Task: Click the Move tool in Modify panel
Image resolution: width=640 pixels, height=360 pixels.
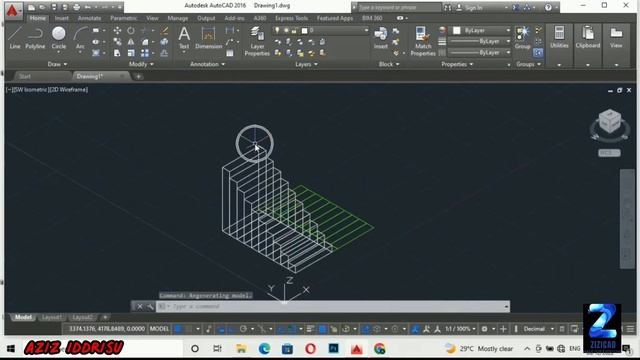Action: 117,31
